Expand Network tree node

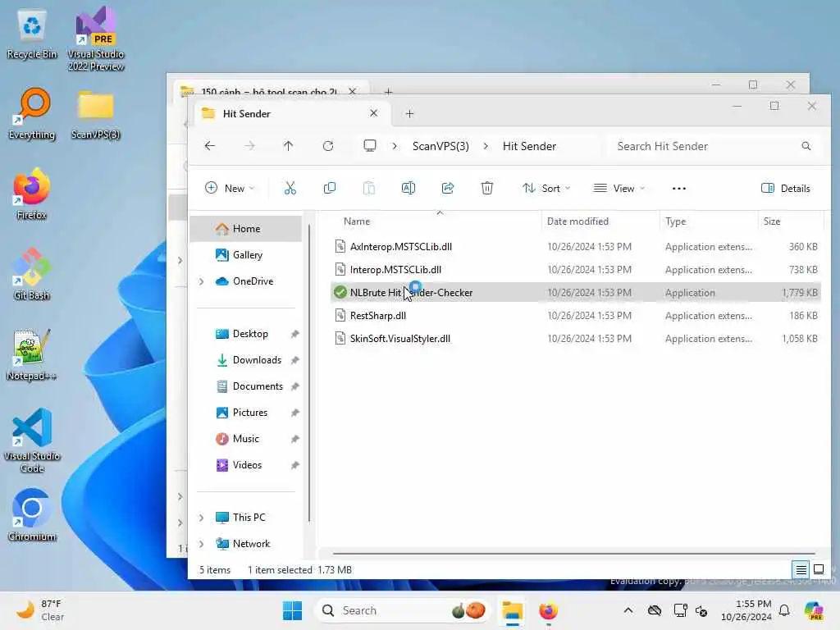point(202,544)
